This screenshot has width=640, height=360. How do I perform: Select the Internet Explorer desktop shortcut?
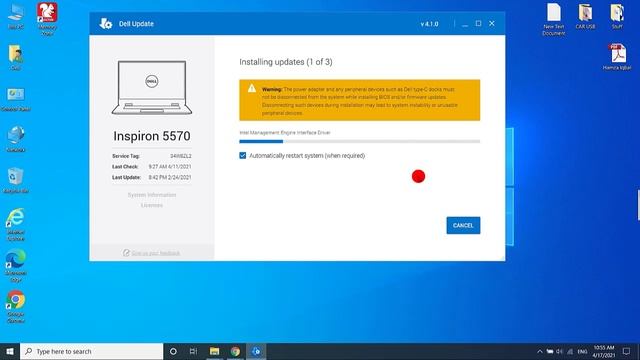coord(16,224)
